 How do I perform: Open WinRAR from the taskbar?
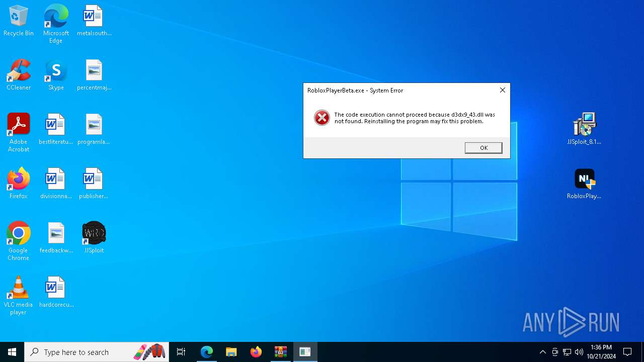pos(280,352)
